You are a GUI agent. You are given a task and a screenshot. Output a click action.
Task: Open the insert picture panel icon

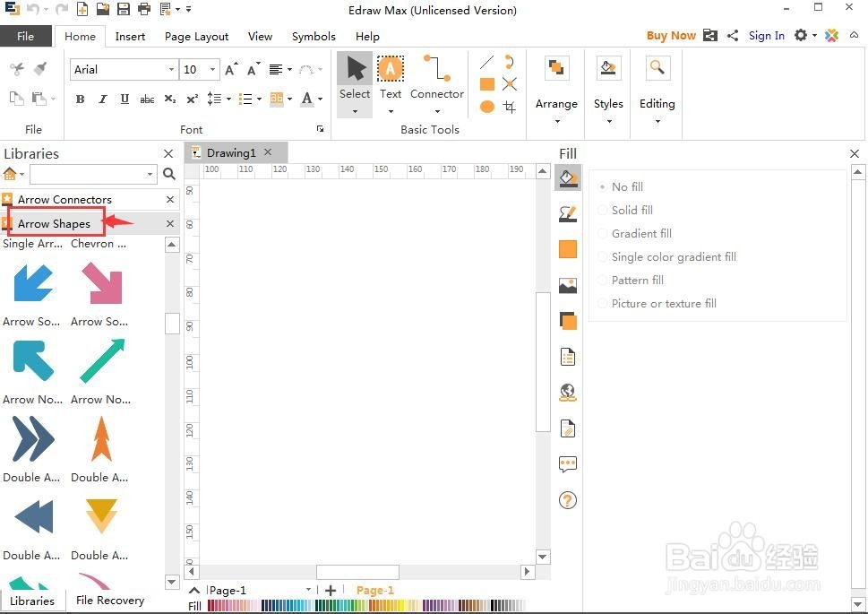pyautogui.click(x=568, y=285)
